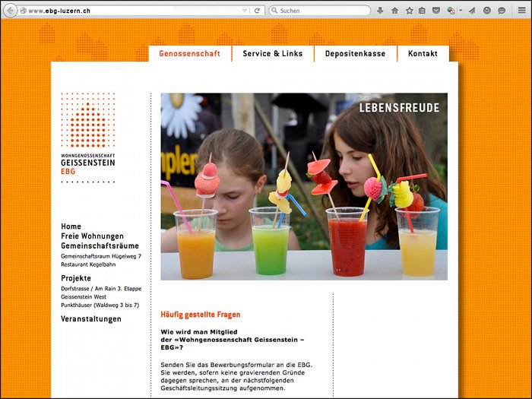Image resolution: width=532 pixels, height=399 pixels.
Task: Open the Service & Links tab
Action: [x=272, y=54]
